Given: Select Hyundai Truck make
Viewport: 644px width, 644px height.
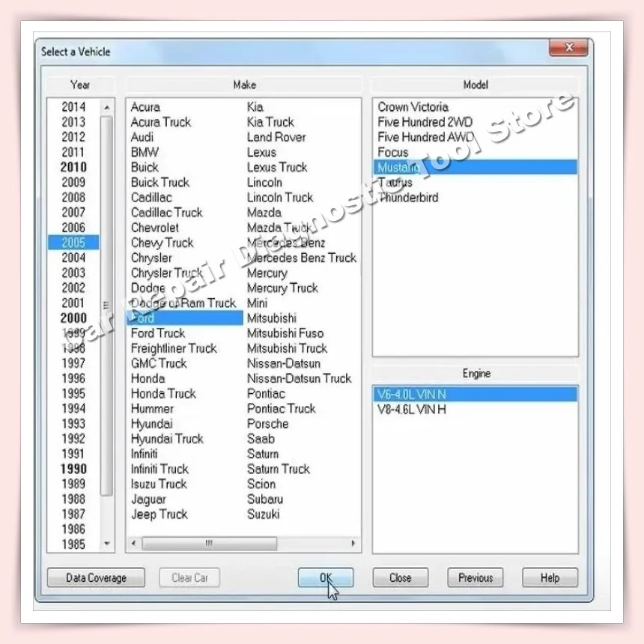Looking at the screenshot, I should [x=167, y=439].
